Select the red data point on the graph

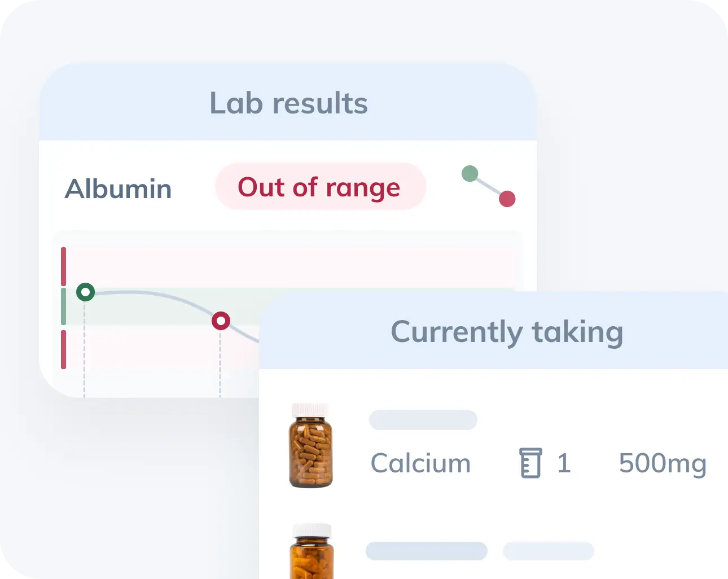pyautogui.click(x=221, y=321)
